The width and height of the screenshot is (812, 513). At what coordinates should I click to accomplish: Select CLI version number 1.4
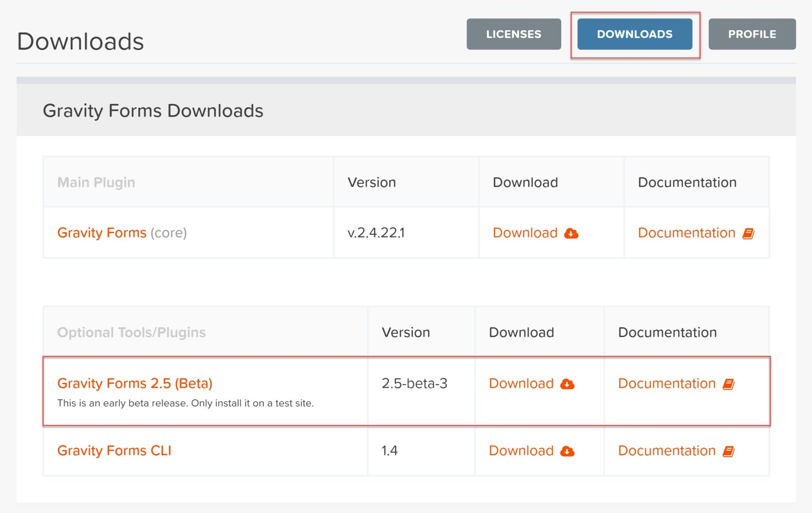(389, 451)
